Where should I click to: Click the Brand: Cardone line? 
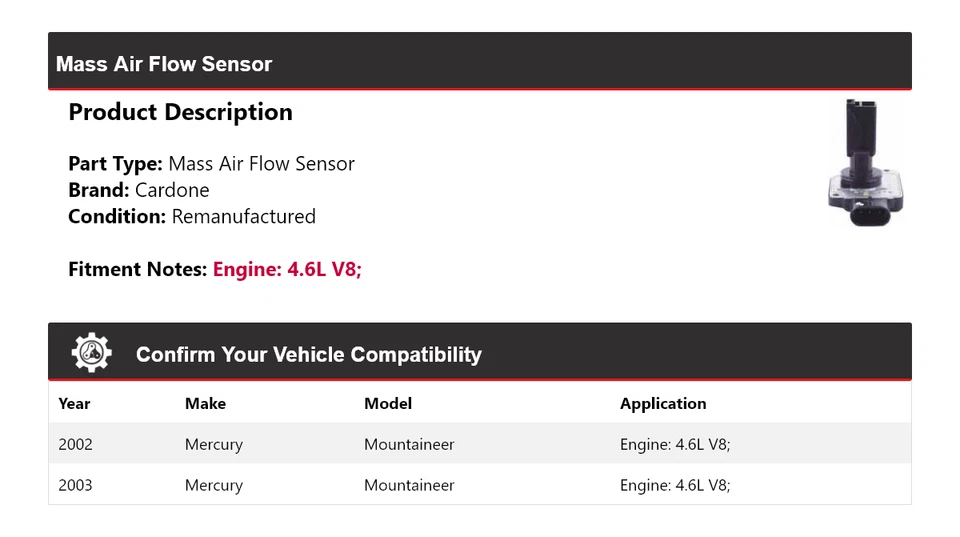pos(139,190)
